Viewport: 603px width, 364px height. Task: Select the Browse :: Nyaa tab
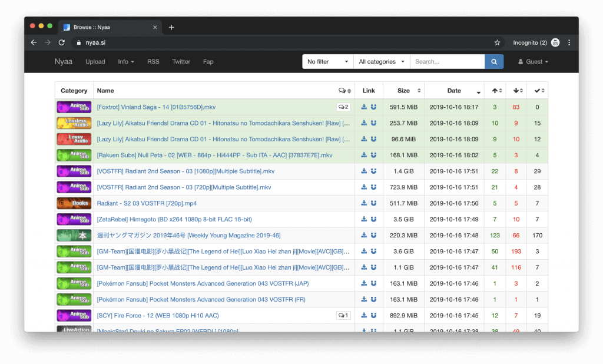(110, 27)
